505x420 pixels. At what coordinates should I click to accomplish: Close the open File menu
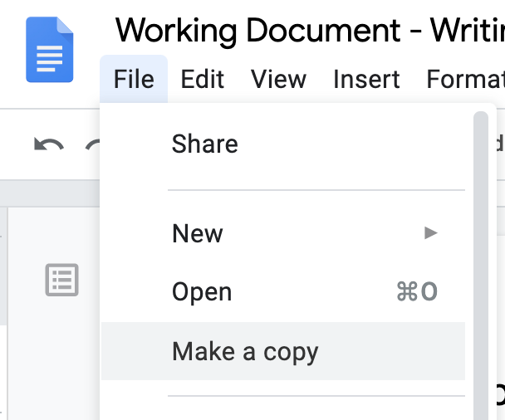tap(134, 80)
